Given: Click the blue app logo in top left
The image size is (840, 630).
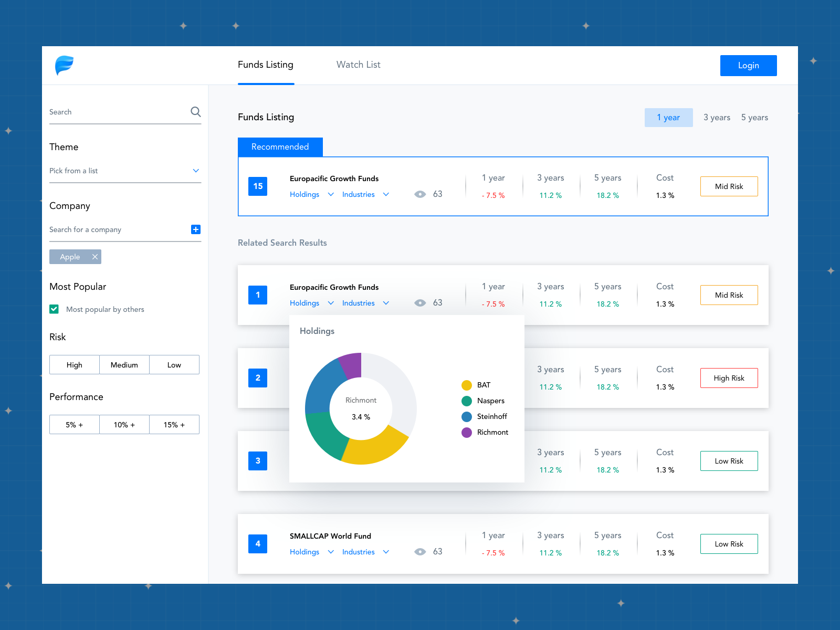Looking at the screenshot, I should click(65, 65).
